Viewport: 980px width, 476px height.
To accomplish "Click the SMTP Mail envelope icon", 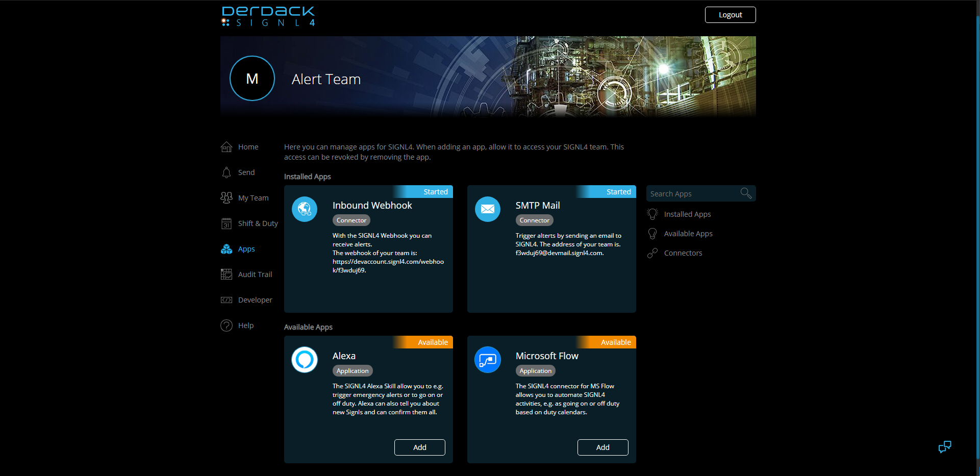I will 488,209.
